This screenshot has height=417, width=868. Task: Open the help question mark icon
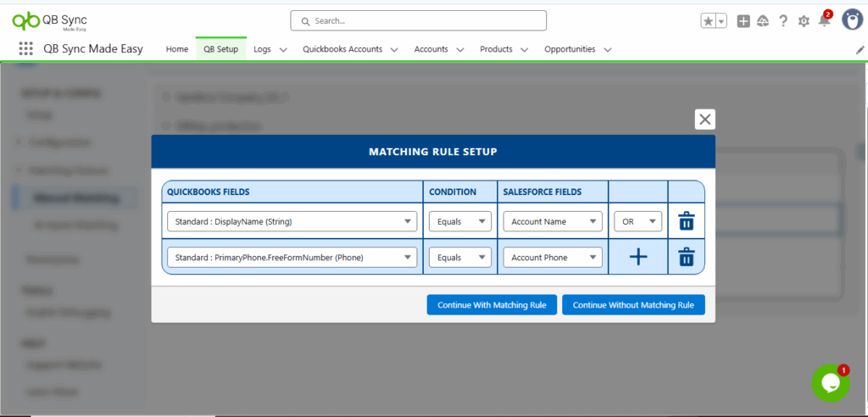tap(782, 21)
